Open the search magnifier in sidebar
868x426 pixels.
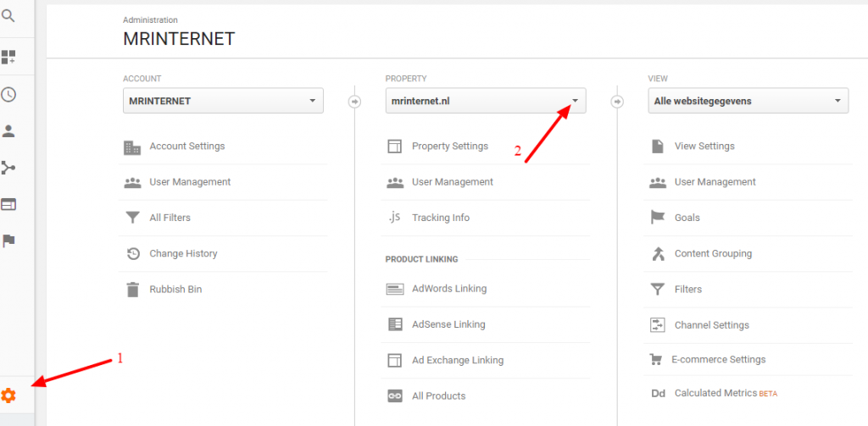(8, 16)
